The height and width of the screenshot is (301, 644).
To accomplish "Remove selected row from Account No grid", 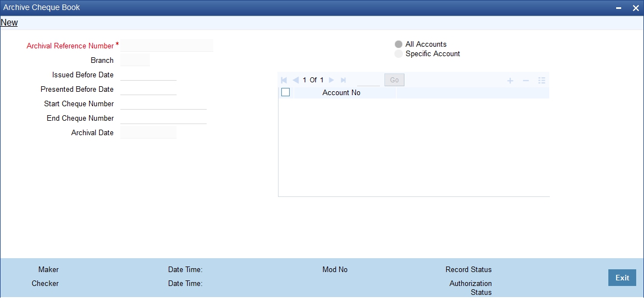I will click(x=526, y=81).
